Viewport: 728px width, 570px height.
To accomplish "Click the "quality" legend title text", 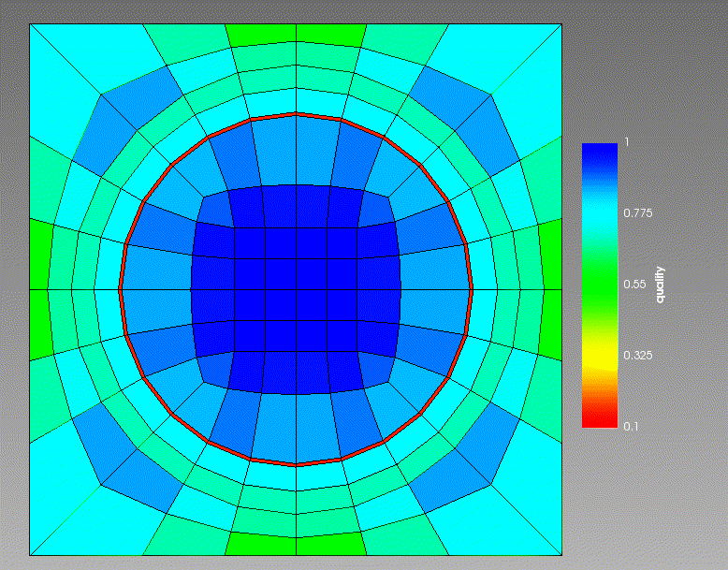I will [x=660, y=285].
